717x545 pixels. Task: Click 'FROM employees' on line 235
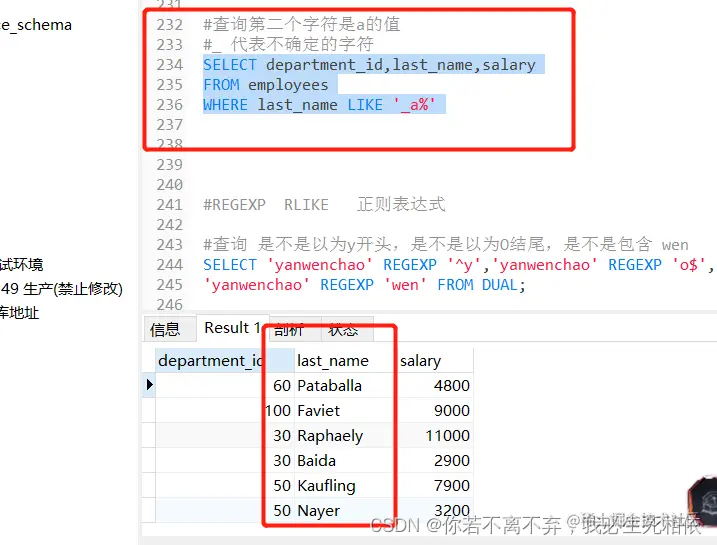point(266,85)
